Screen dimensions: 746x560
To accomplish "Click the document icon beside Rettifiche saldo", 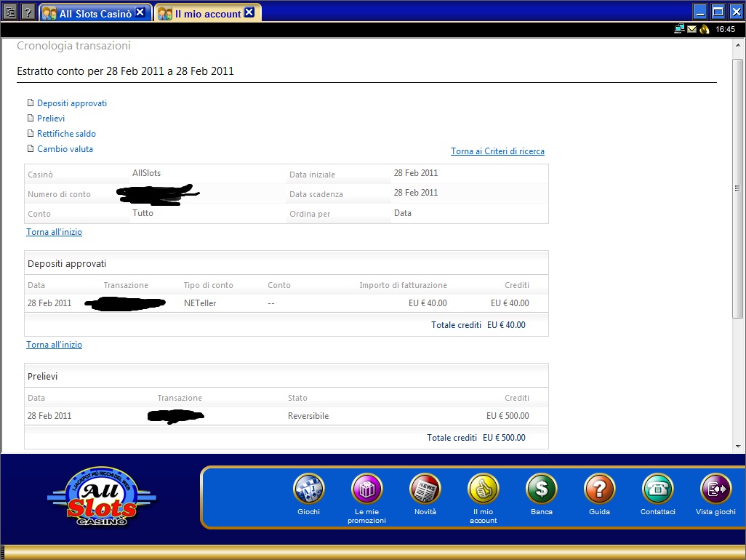I will pyautogui.click(x=31, y=133).
